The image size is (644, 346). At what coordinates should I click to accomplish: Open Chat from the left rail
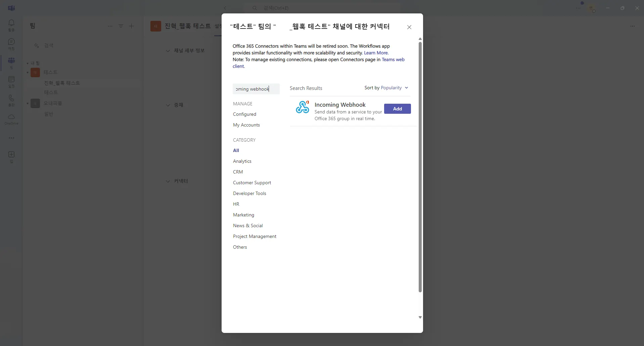click(11, 44)
